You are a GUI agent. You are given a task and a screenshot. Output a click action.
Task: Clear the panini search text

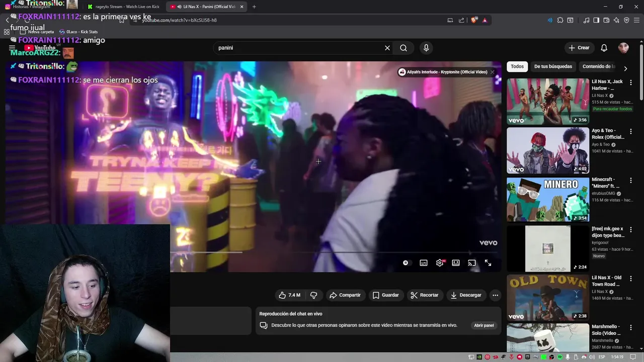387,48
